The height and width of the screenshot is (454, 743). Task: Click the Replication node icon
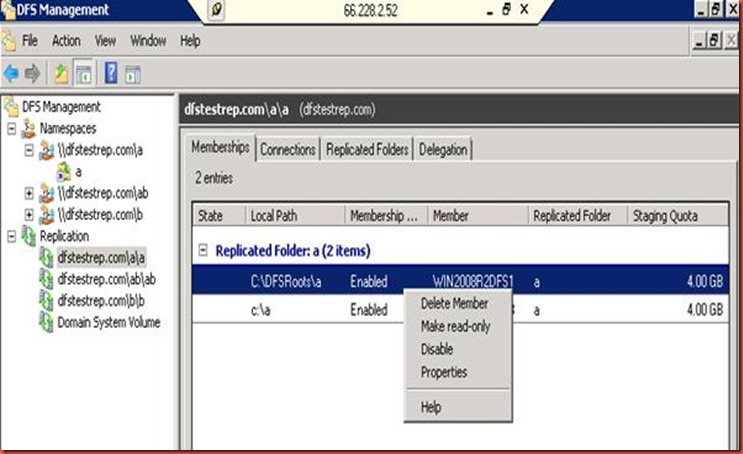pyautogui.click(x=29, y=236)
